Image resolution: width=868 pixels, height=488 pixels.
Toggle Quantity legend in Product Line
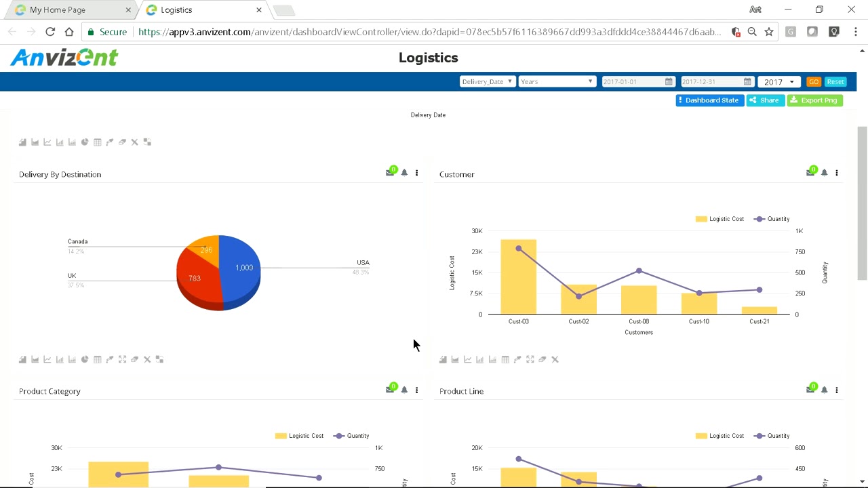[772, 436]
